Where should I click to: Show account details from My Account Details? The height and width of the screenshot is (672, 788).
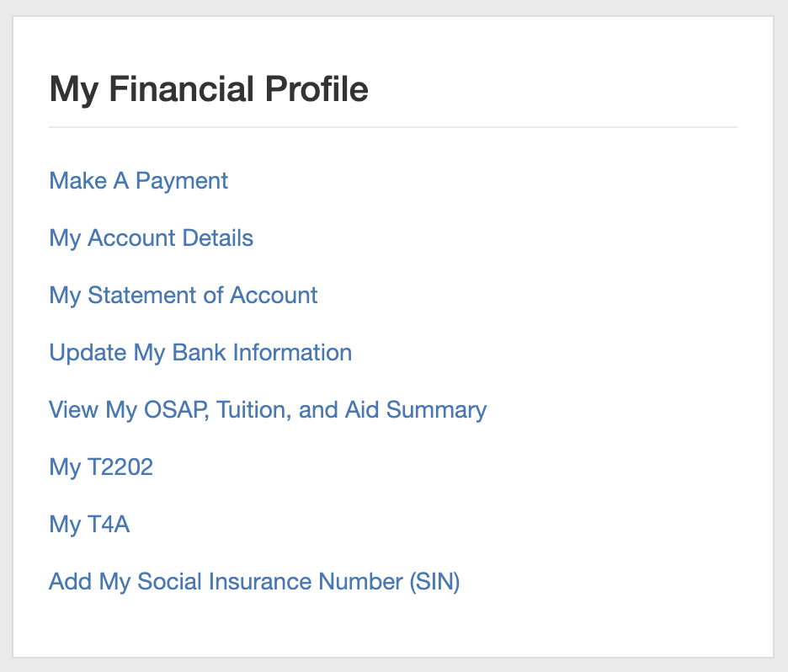click(151, 238)
